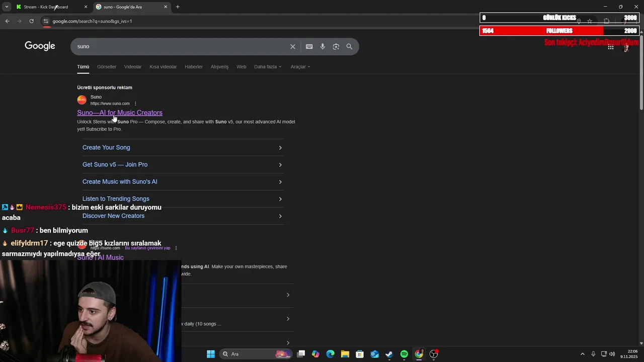Switch to the Web results tab
The image size is (644, 362).
coord(242,67)
